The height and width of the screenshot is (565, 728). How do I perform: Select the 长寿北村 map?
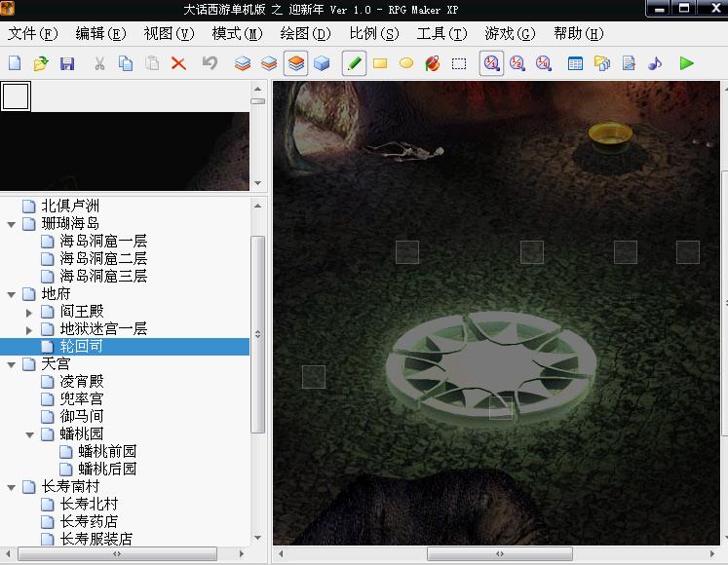pyautogui.click(x=89, y=505)
